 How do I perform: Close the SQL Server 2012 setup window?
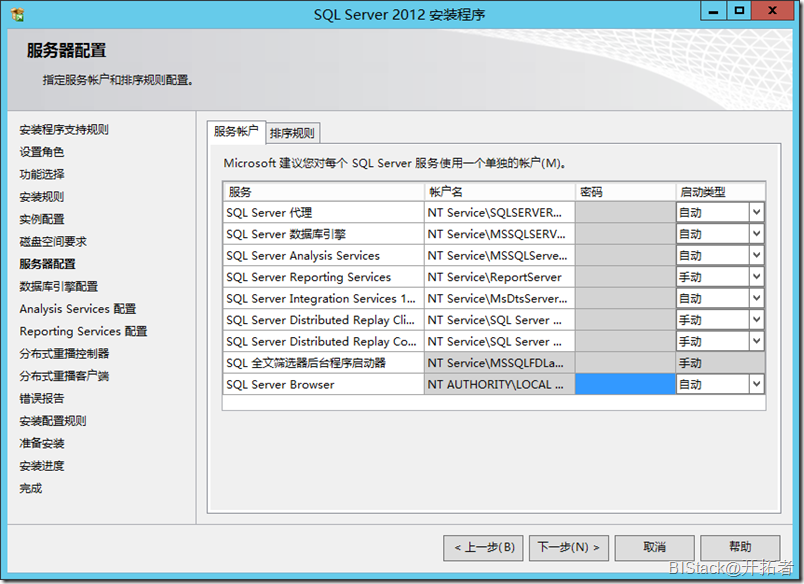[x=774, y=11]
